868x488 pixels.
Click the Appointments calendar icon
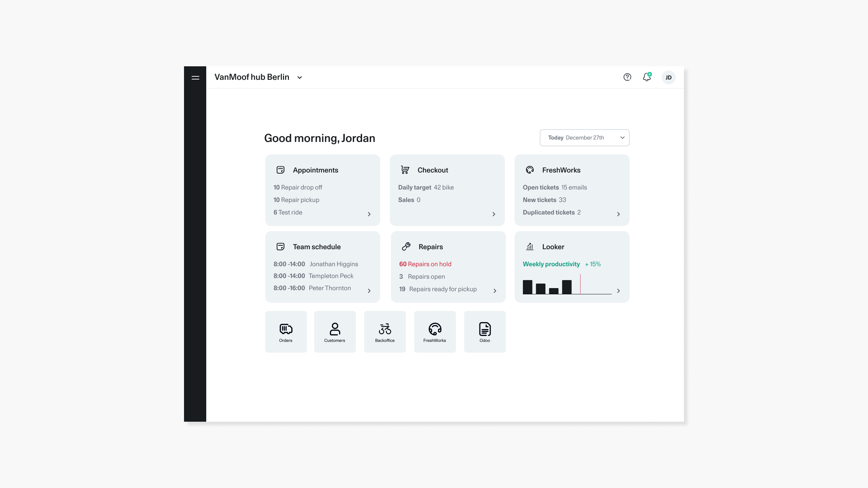click(x=281, y=170)
